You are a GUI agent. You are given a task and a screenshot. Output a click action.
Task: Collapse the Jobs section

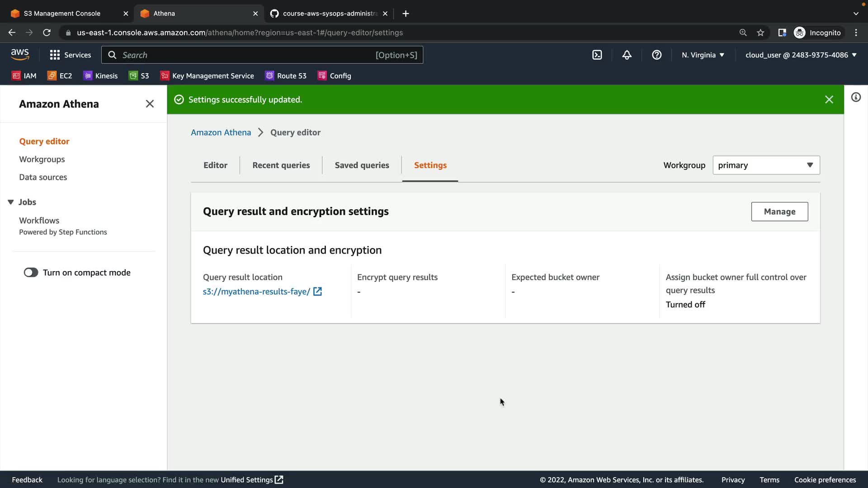tap(11, 202)
